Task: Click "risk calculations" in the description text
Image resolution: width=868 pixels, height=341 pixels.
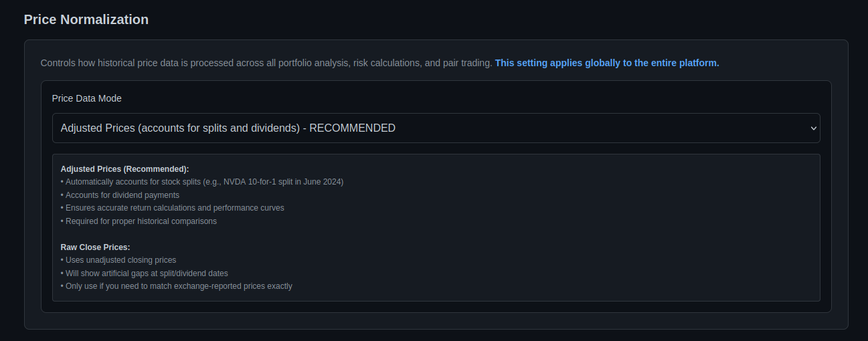Action: coord(384,63)
